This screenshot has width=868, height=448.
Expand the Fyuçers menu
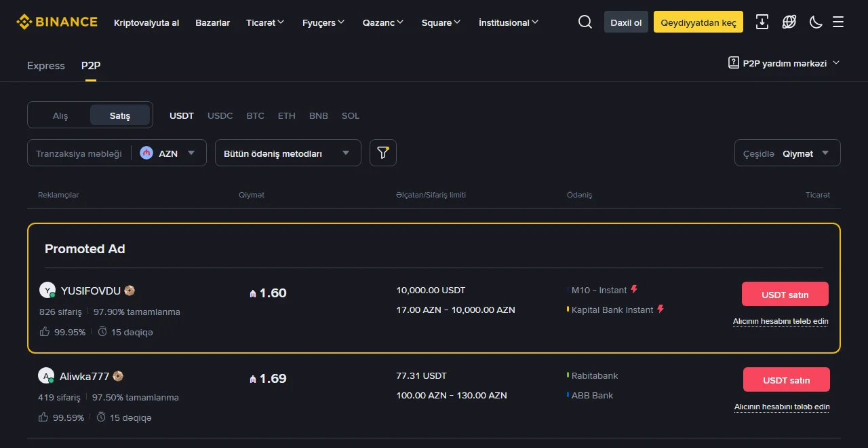click(x=323, y=22)
